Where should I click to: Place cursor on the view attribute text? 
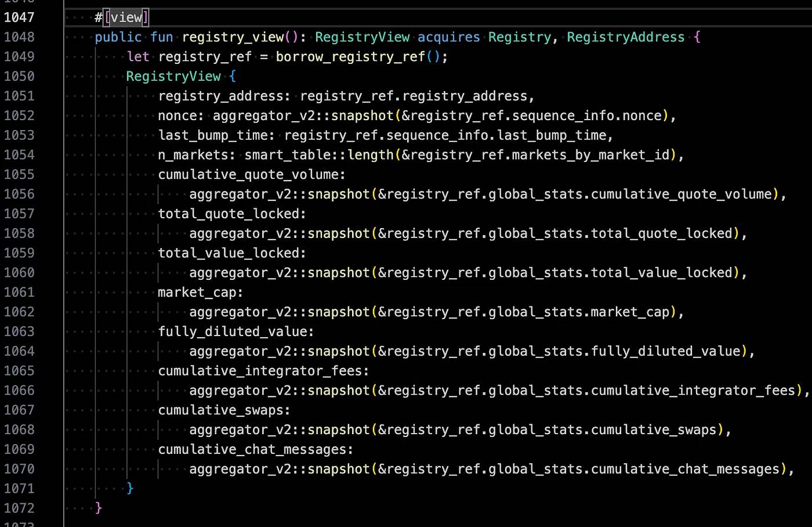tap(126, 17)
